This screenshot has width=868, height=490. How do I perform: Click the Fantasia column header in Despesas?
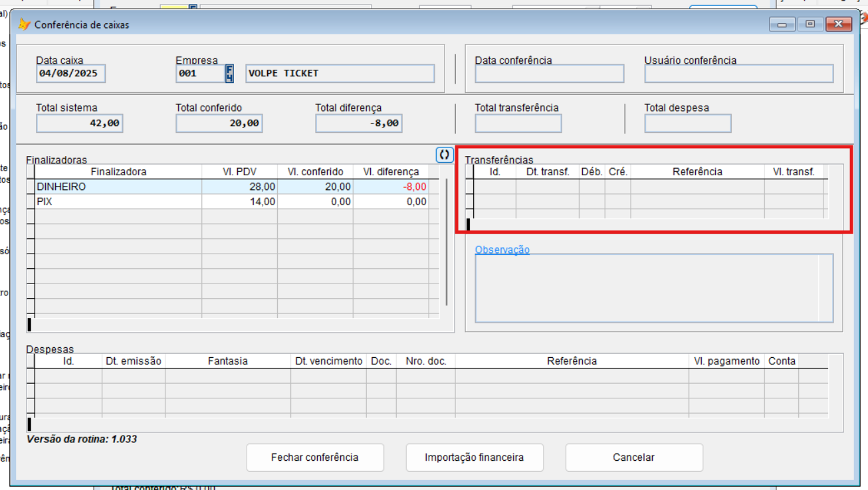click(x=227, y=361)
